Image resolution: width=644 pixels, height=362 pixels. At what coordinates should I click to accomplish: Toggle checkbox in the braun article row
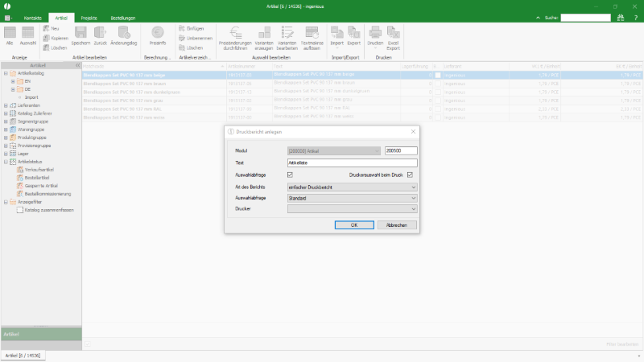pyautogui.click(x=438, y=84)
